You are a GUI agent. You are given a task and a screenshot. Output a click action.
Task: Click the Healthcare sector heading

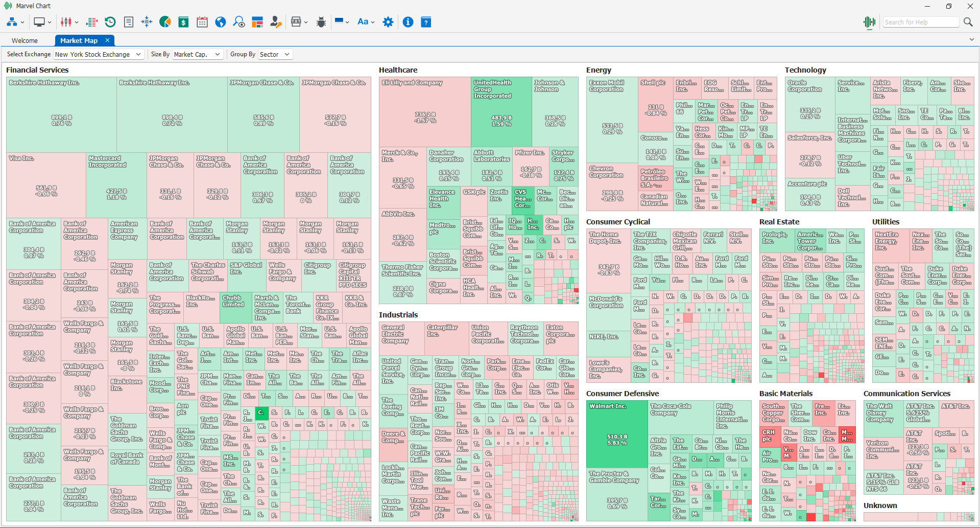coord(398,70)
